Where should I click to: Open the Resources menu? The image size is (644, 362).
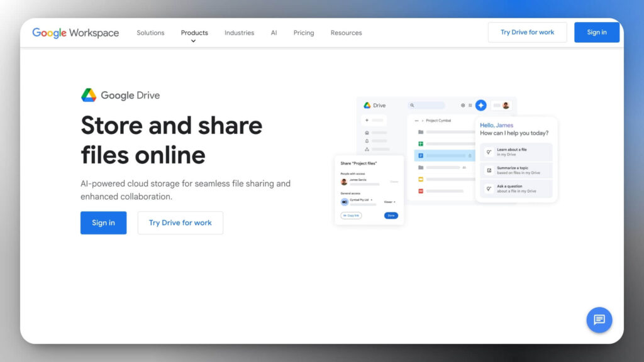tap(346, 33)
